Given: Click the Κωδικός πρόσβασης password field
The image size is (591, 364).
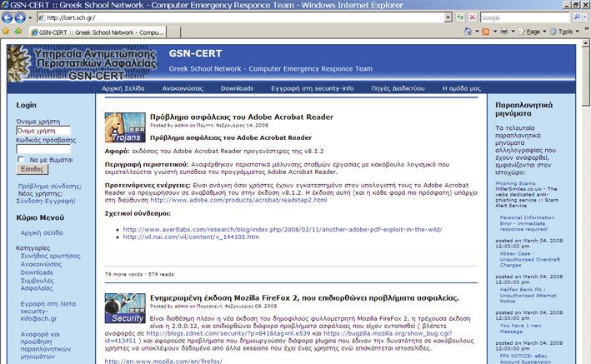Looking at the screenshot, I should point(43,149).
